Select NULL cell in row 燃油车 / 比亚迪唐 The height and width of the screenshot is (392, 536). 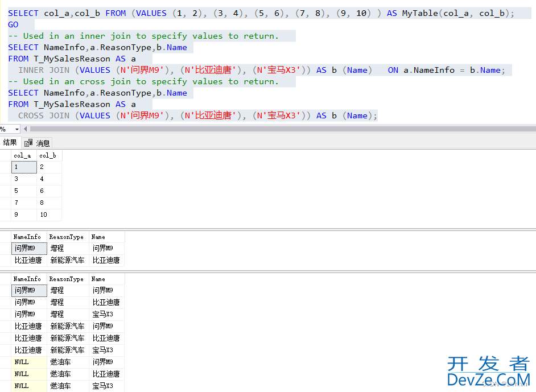tap(29, 374)
